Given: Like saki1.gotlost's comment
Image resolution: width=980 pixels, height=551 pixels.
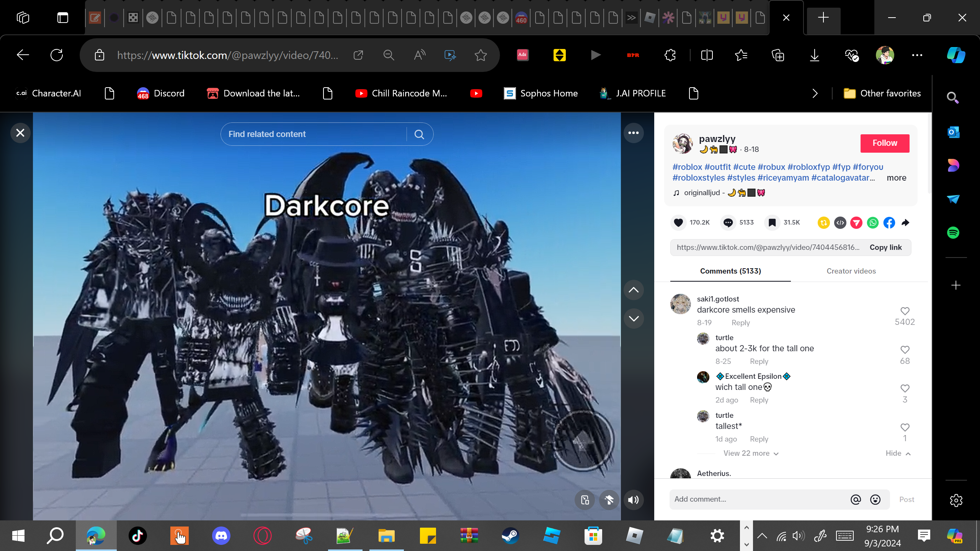Looking at the screenshot, I should coord(905,311).
